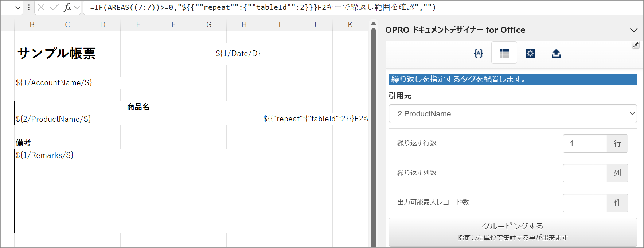The width and height of the screenshot is (644, 248).
Task: Confirm formula entry with the checkmark icon
Action: click(x=54, y=7)
